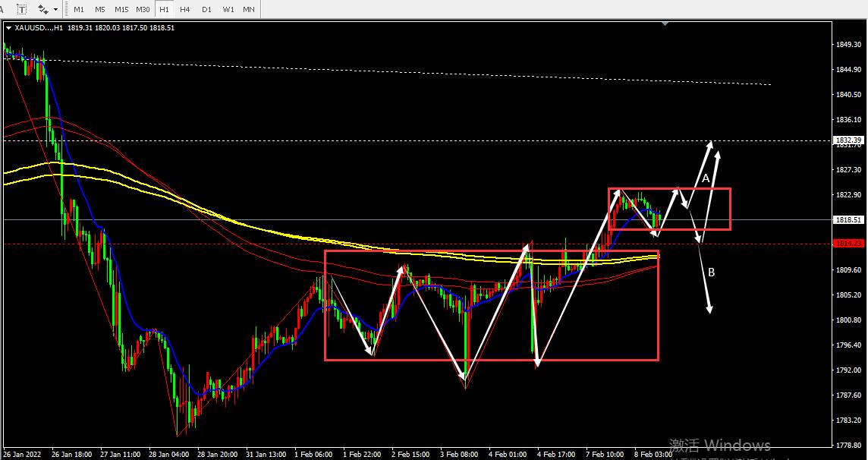Click the 1844.90 price scale label

pos(848,69)
